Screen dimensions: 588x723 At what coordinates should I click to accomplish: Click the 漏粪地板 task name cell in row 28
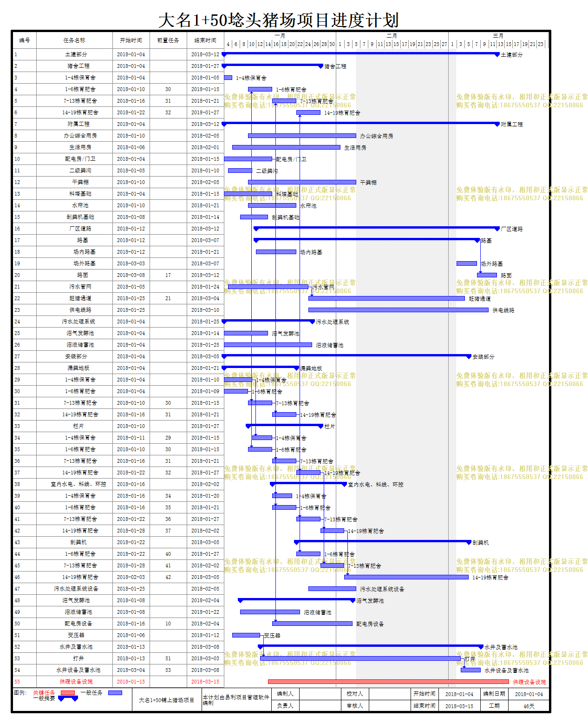pos(74,368)
